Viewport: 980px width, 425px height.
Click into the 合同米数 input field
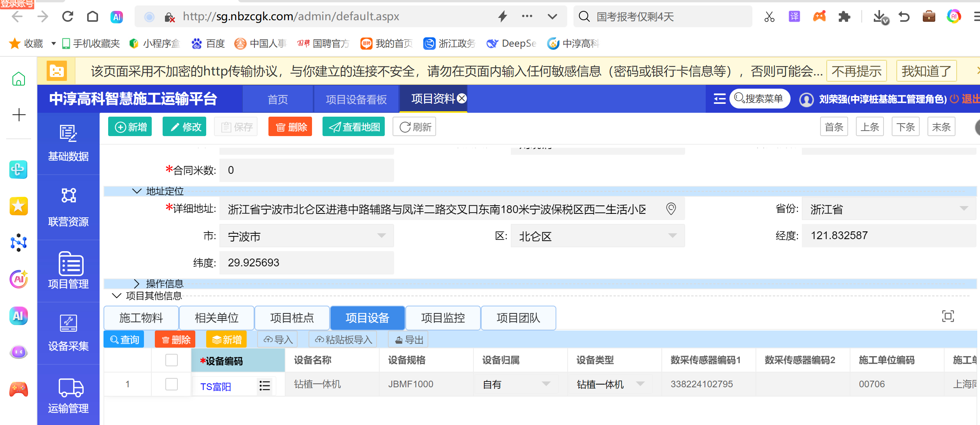307,170
